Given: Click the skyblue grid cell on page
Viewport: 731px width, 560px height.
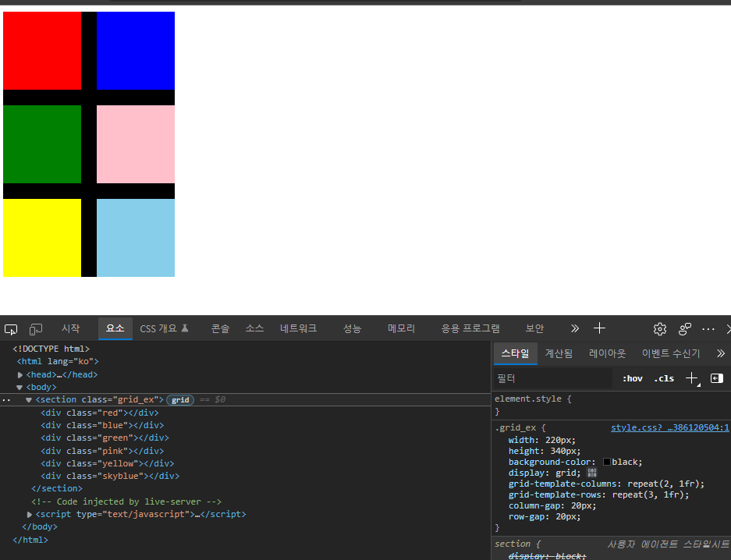Looking at the screenshot, I should coord(136,238).
